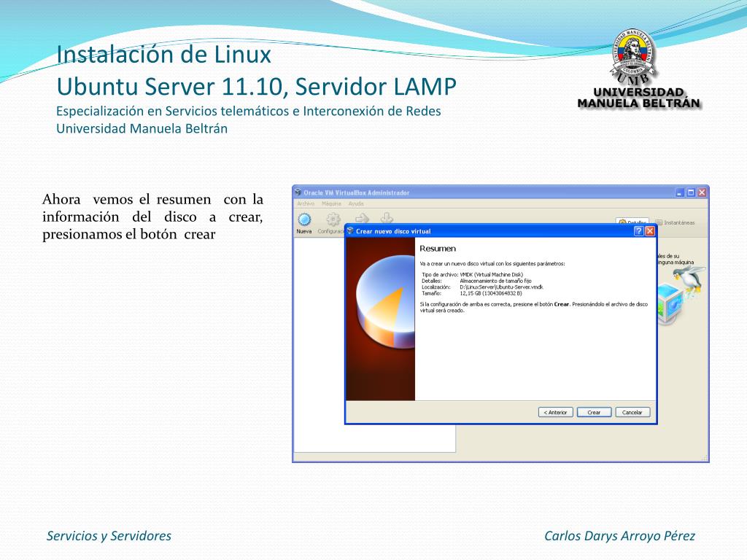Screen dimensions: 747x560
Task: Click the slide title 'Instalación de Linux'
Action: click(164, 54)
